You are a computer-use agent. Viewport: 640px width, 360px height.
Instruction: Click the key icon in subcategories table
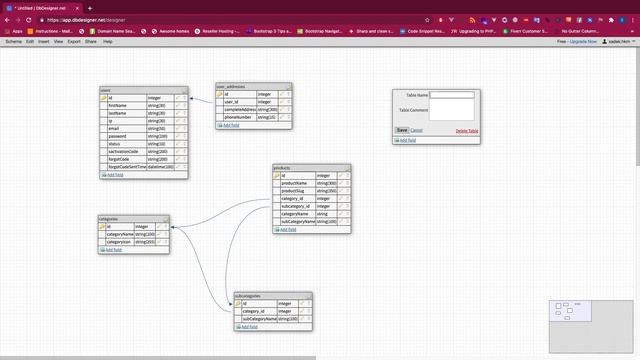pyautogui.click(x=238, y=304)
